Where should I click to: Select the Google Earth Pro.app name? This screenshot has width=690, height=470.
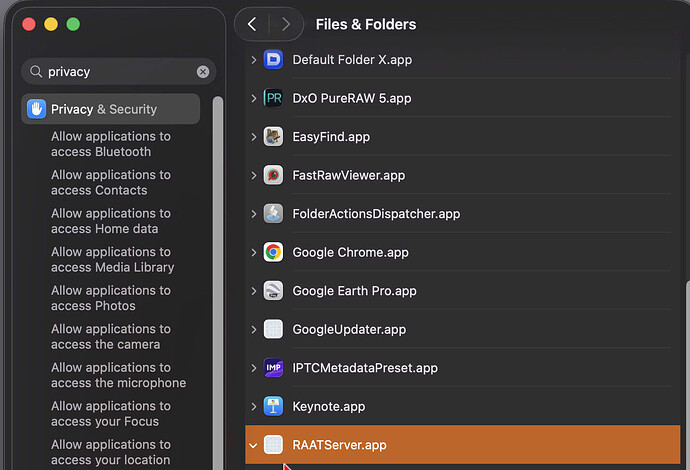tap(354, 291)
